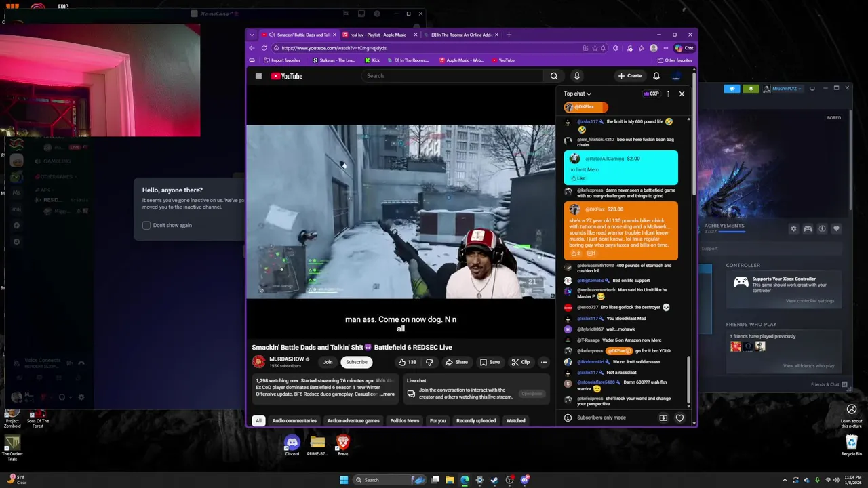Open the Brave desktop shortcut
Viewport: 868px width, 488px height.
342,445
